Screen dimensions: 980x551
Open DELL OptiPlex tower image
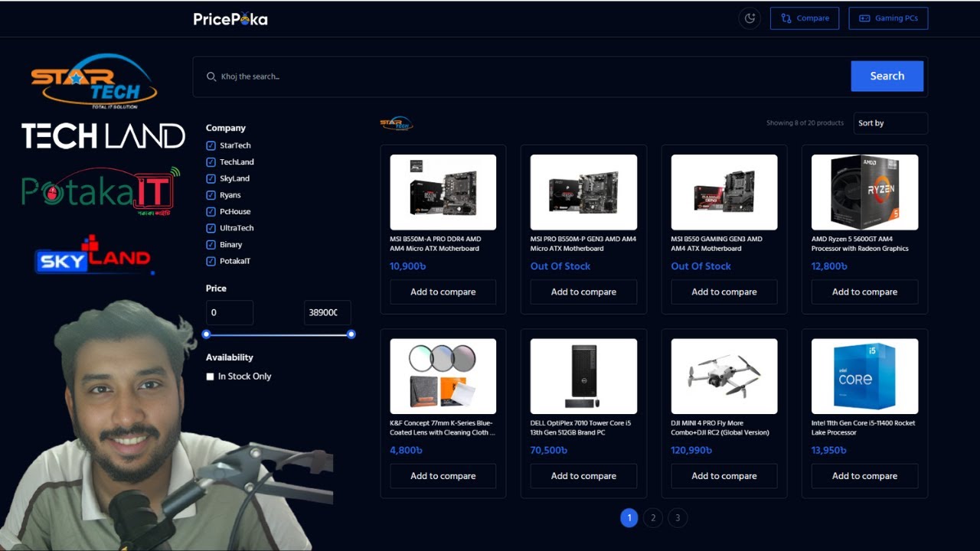583,376
